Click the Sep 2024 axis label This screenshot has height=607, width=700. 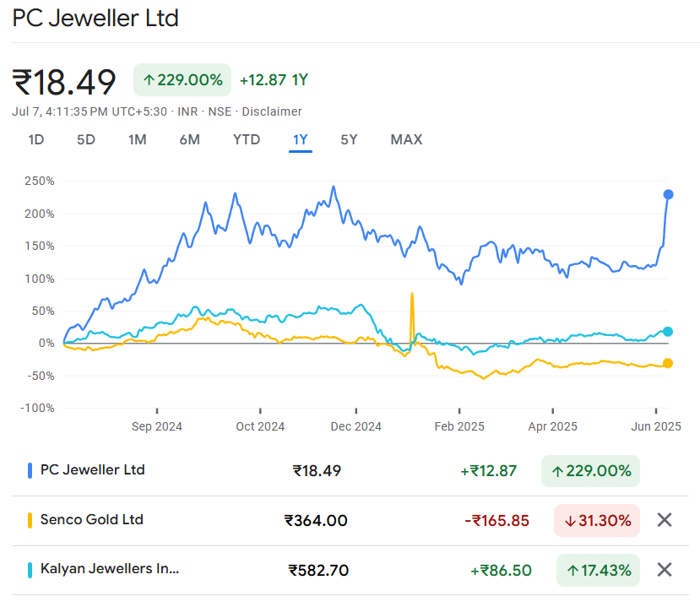point(157,426)
